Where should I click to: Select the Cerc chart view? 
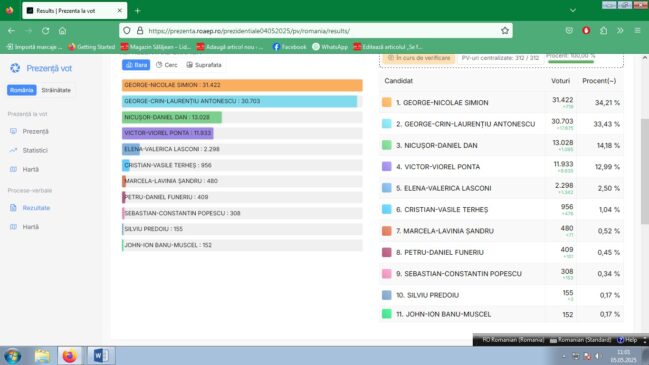[x=167, y=65]
